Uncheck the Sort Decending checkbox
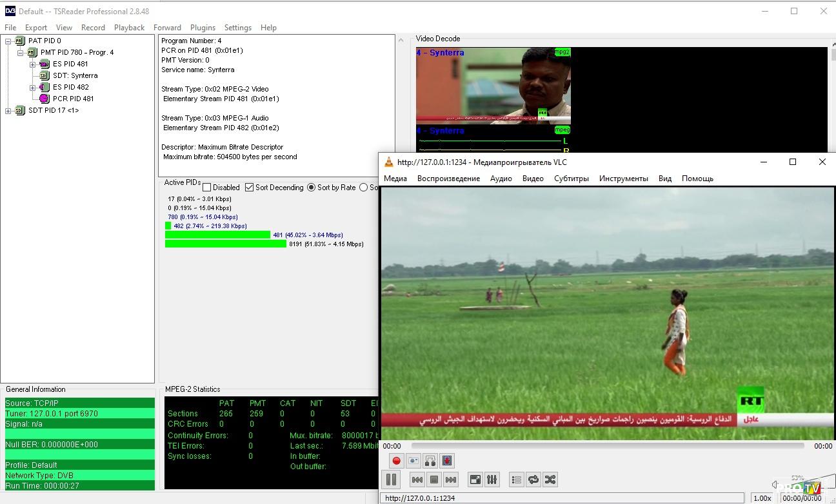This screenshot has width=836, height=504. click(250, 188)
